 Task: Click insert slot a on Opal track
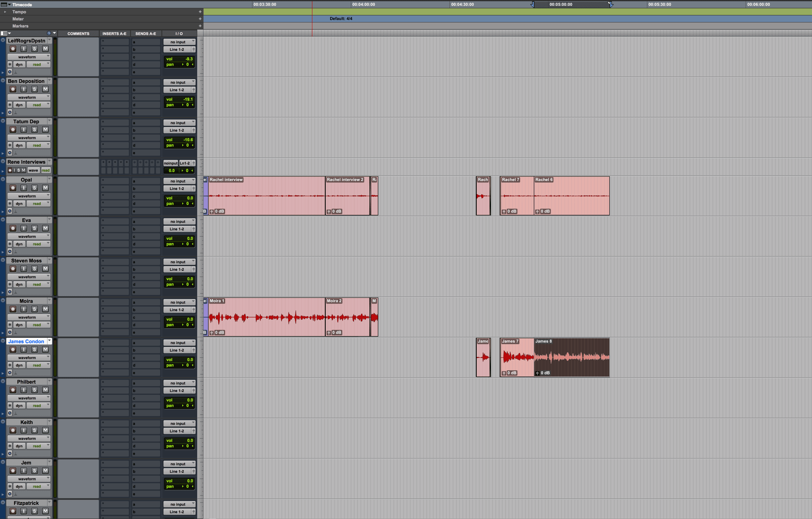(115, 181)
